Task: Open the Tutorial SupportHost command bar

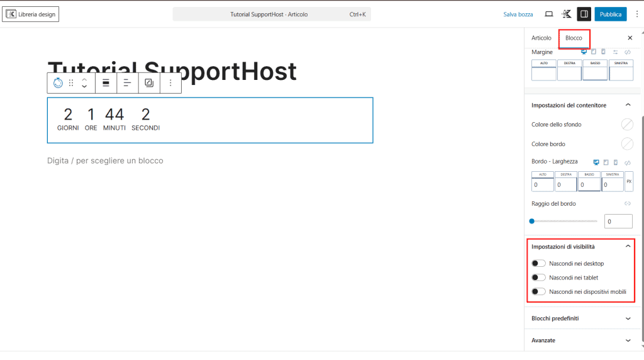Action: 272,14
